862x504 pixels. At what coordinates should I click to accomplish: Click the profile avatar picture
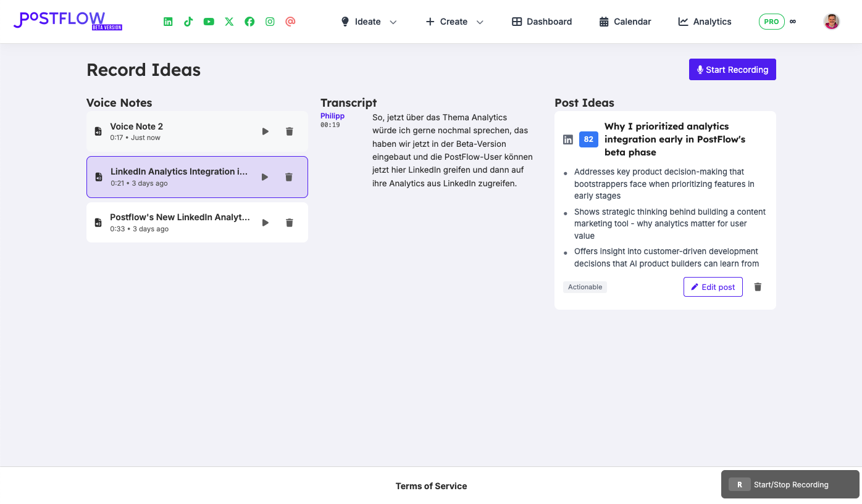click(831, 21)
